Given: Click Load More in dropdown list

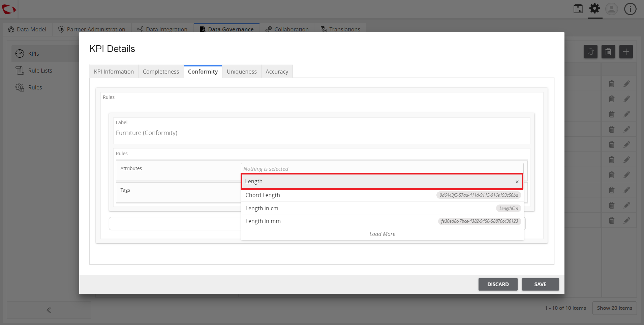Looking at the screenshot, I should (382, 234).
